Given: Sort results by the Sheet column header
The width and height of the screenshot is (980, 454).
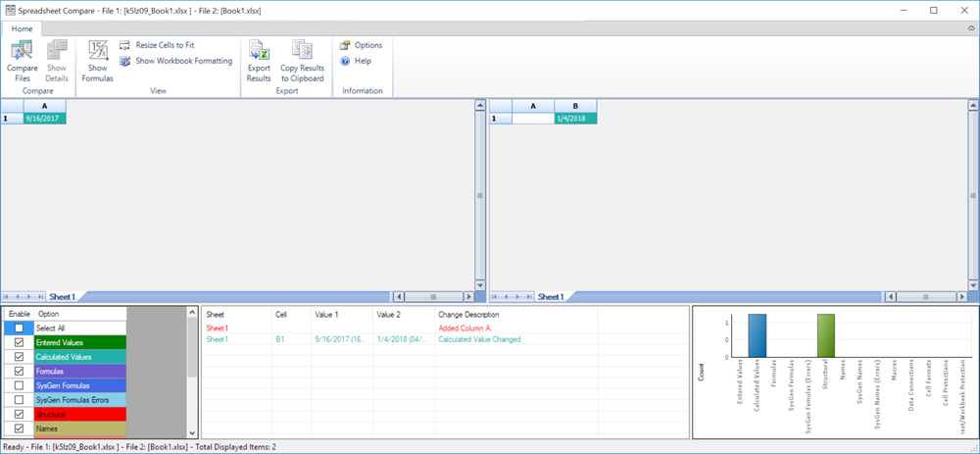Looking at the screenshot, I should (x=237, y=315).
